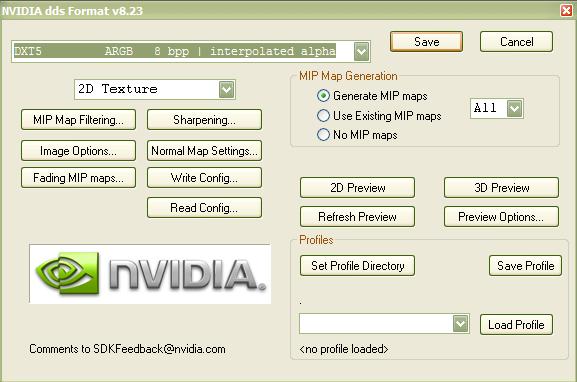Open Image Options dialog
Viewport: 577px width, 382px height.
(78, 151)
